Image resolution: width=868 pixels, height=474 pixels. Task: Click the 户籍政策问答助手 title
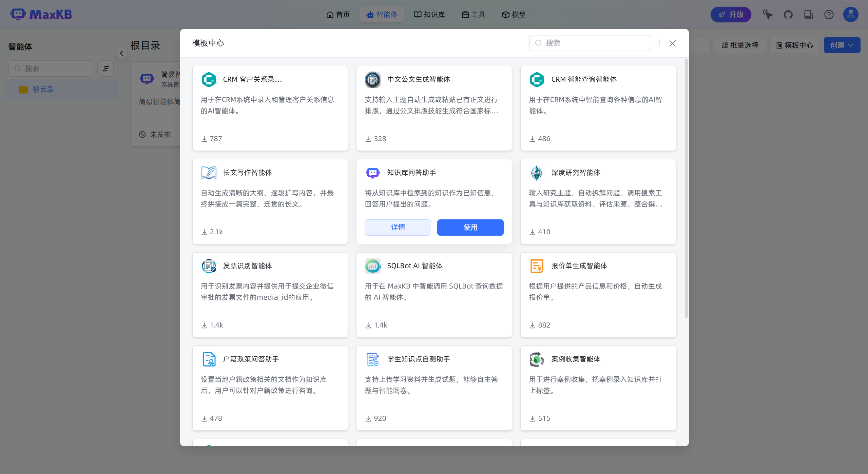click(x=251, y=359)
